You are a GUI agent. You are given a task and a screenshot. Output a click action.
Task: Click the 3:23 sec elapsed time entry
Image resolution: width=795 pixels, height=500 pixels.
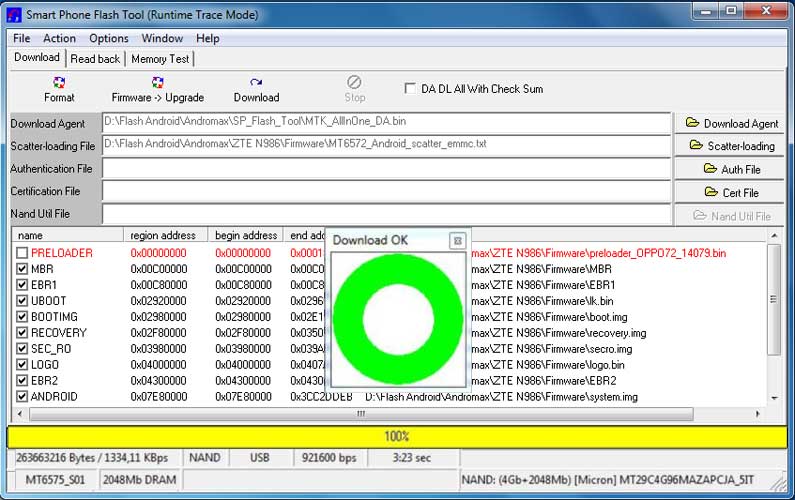(412, 458)
